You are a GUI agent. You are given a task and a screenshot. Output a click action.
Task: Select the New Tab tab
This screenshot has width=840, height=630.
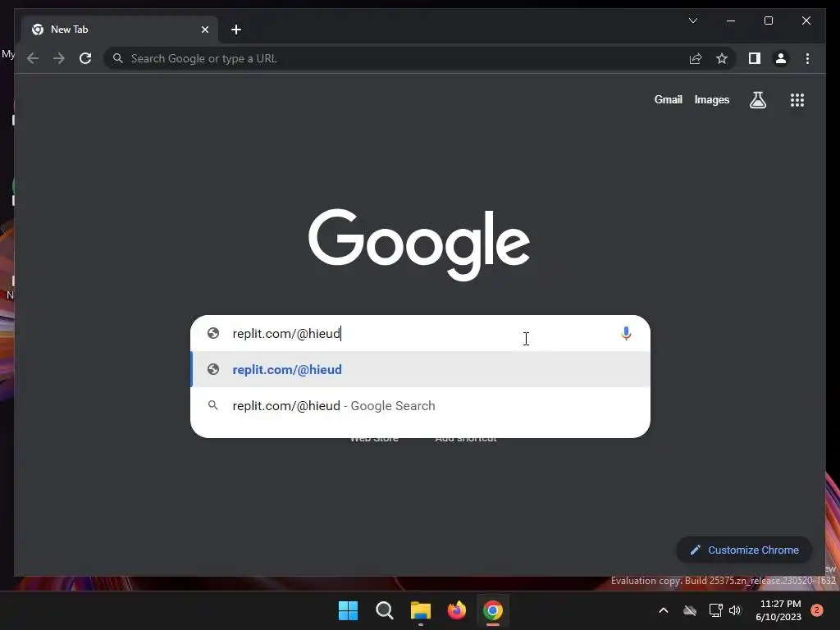(x=120, y=30)
